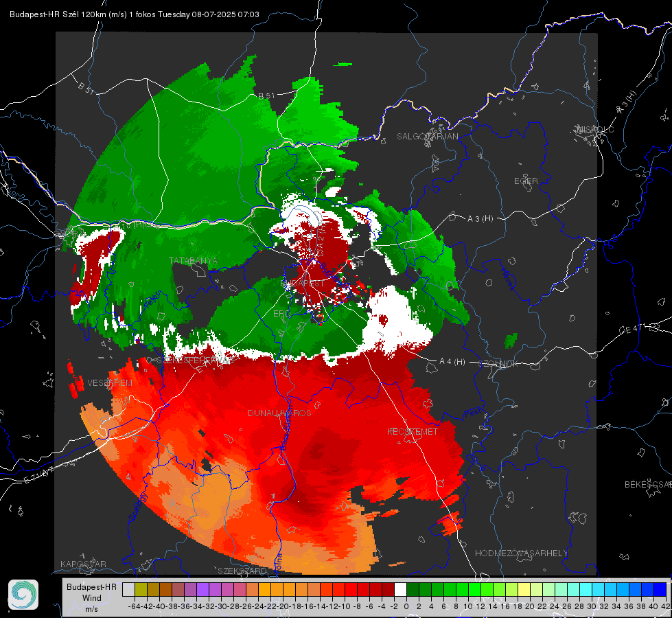Click the blue 'Somogy' county label
The image size is (672, 618).
(138, 507)
